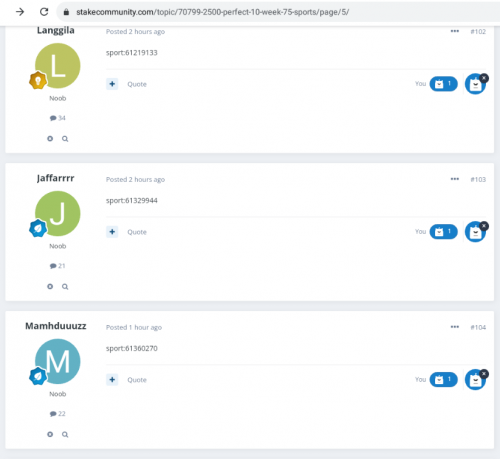500x459 pixels.
Task: Open the permalink #103
Action: (478, 180)
